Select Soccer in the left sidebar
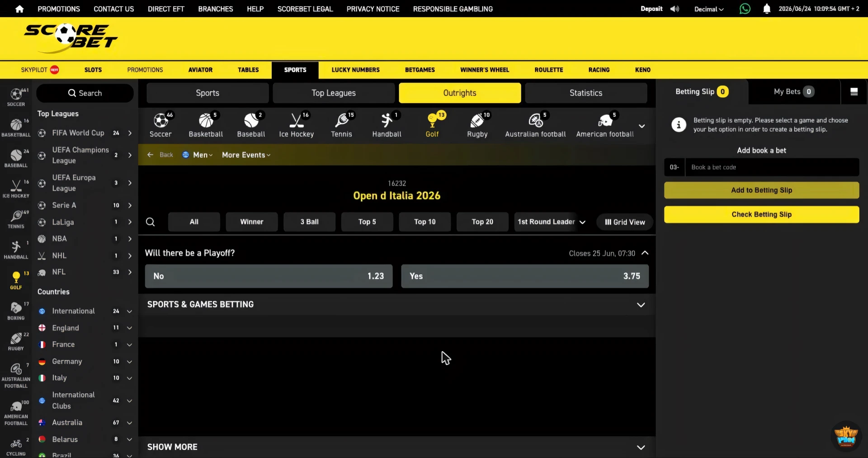Image resolution: width=868 pixels, height=458 pixels. (16, 97)
